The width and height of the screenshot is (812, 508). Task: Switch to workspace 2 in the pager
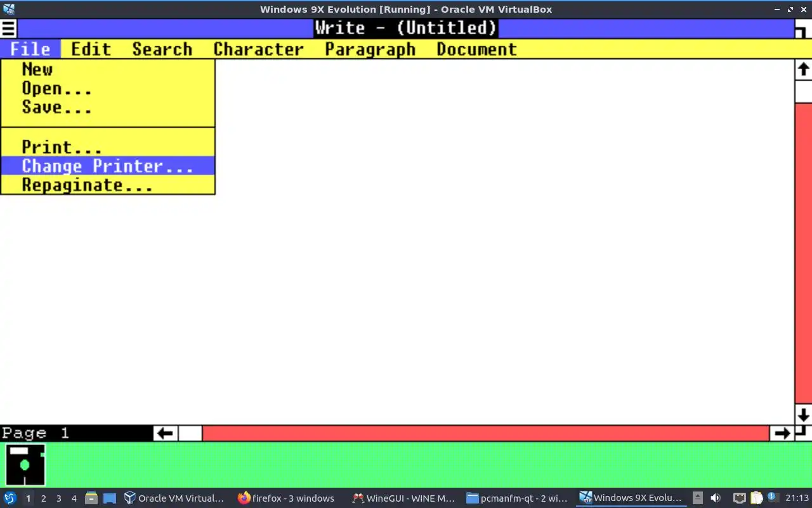(44, 498)
